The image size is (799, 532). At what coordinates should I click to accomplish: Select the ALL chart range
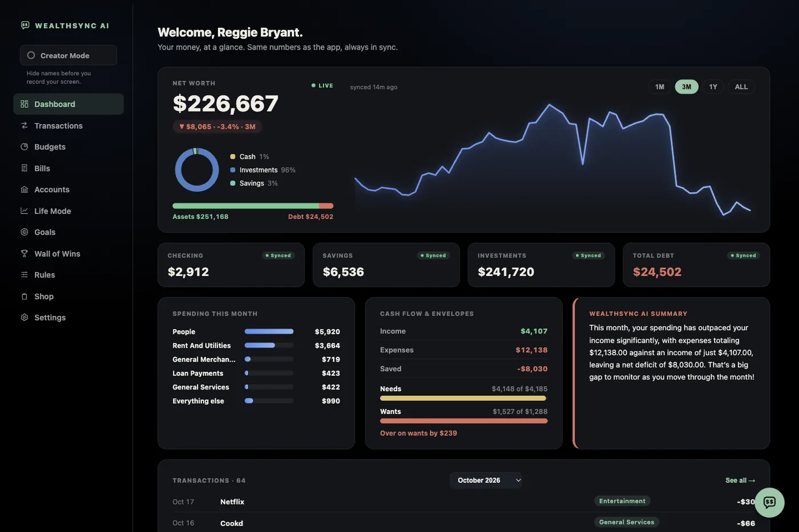(741, 87)
